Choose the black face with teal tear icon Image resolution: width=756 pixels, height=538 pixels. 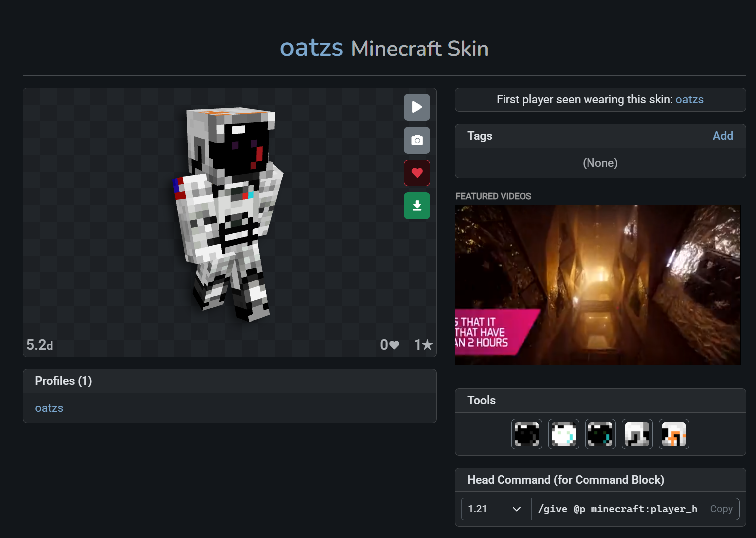[x=600, y=434]
